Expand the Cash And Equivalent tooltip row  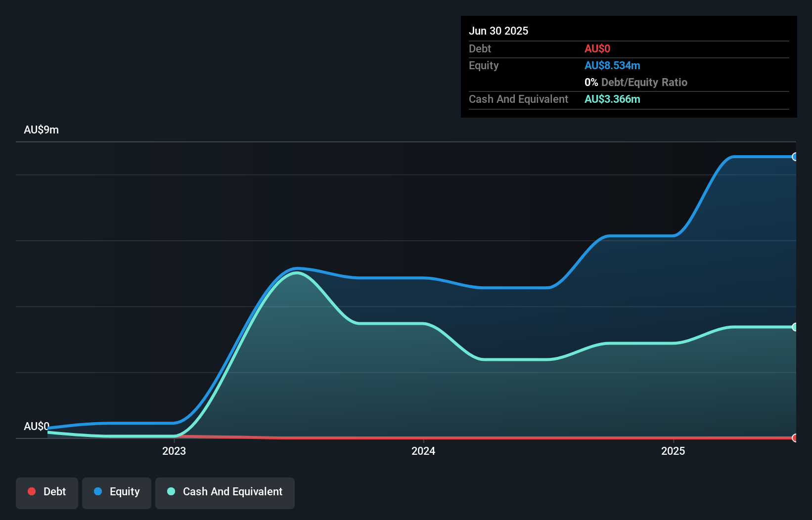click(518, 99)
